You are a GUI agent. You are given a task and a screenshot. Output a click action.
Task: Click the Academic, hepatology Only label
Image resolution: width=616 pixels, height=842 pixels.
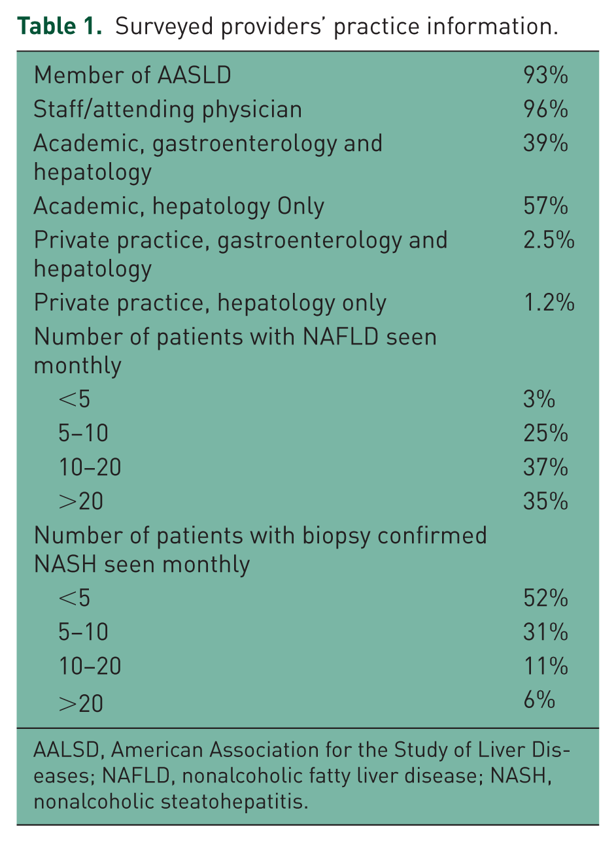179,207
